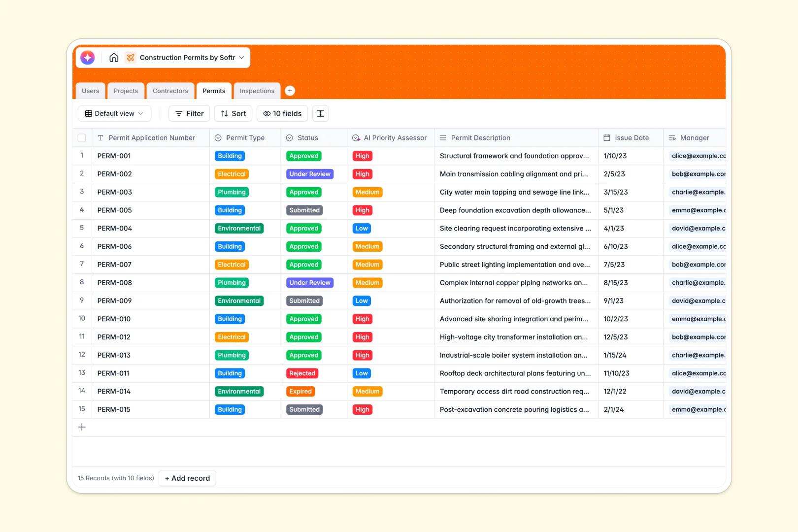Click the Manager column header icon

click(672, 138)
